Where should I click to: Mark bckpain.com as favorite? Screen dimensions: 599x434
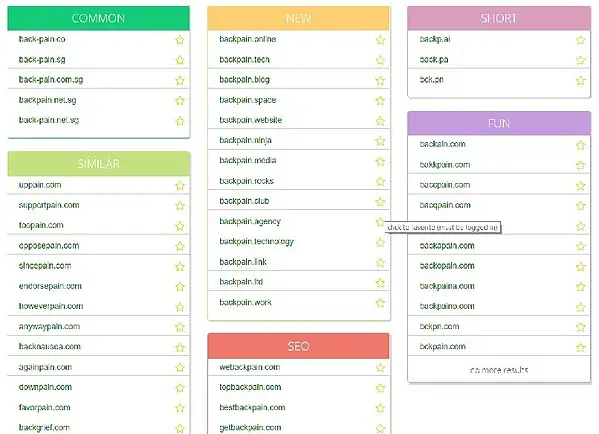point(581,347)
